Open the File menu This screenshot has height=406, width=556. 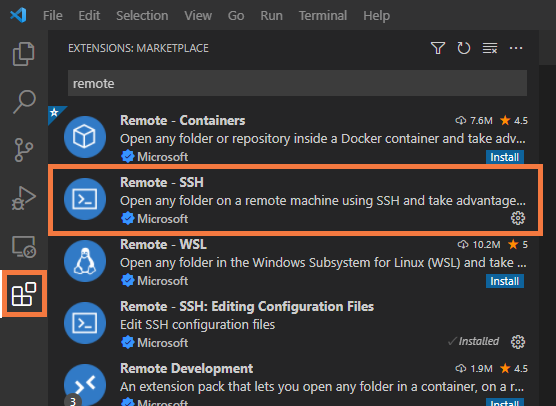[x=53, y=16]
